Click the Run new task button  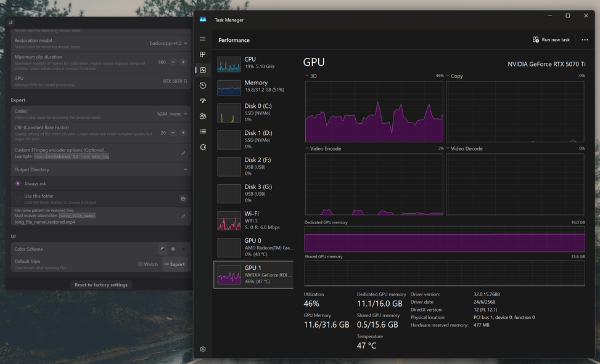tap(551, 40)
